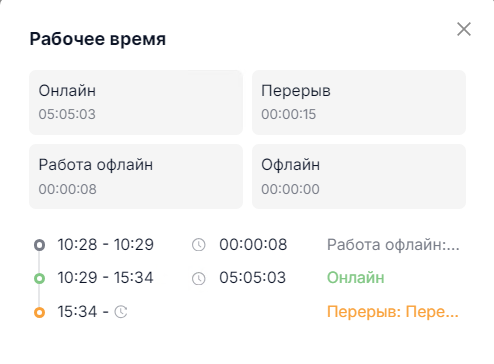Click the orange Перерыв timeline marker
Viewport: 494px width, 364px height.
point(39,312)
